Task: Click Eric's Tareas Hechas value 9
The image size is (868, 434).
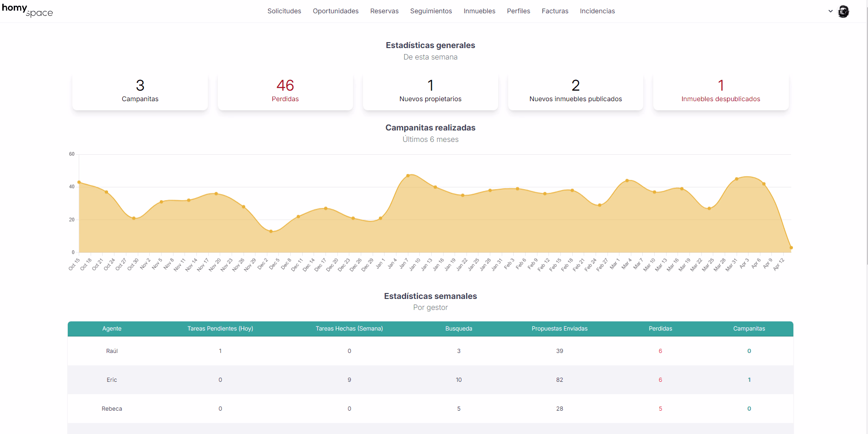Action: (x=349, y=380)
